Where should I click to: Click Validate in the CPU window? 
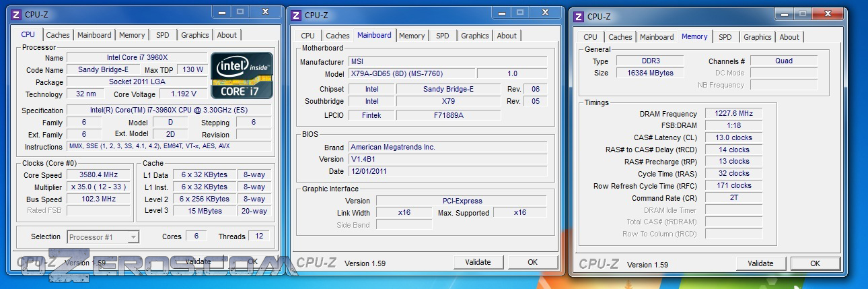198,261
